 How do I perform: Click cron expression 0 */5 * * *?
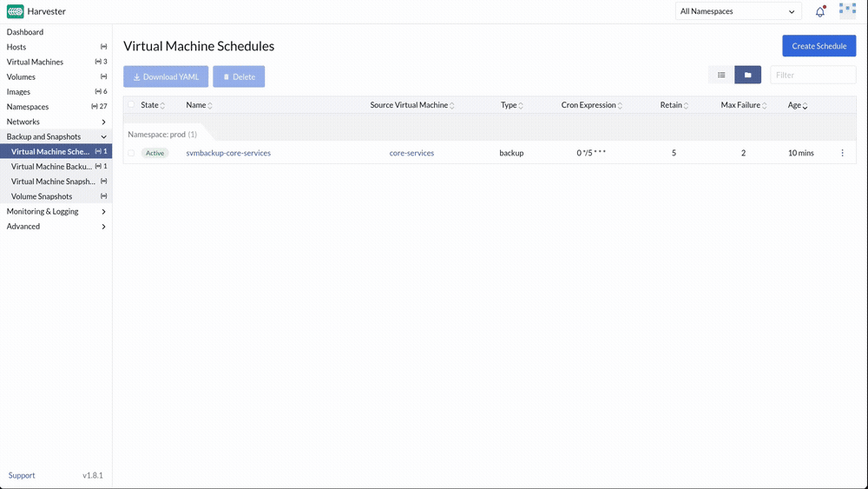click(591, 153)
